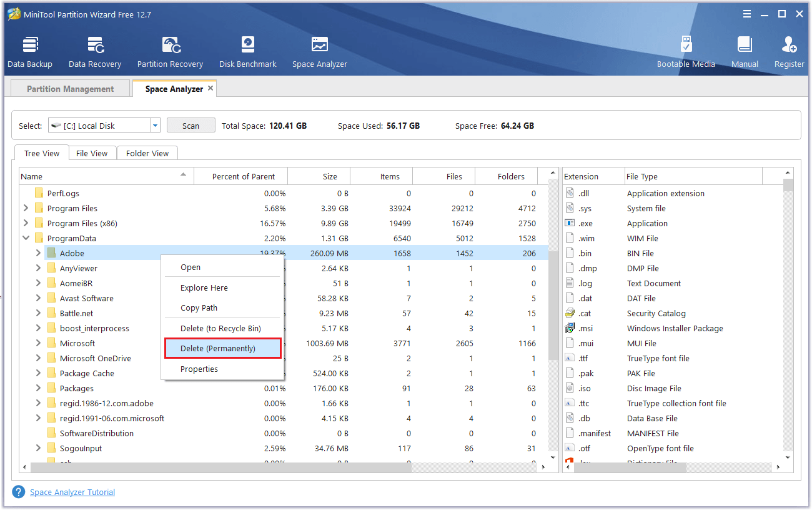
Task: Click the .cat Security Catalog icon
Action: click(x=569, y=313)
